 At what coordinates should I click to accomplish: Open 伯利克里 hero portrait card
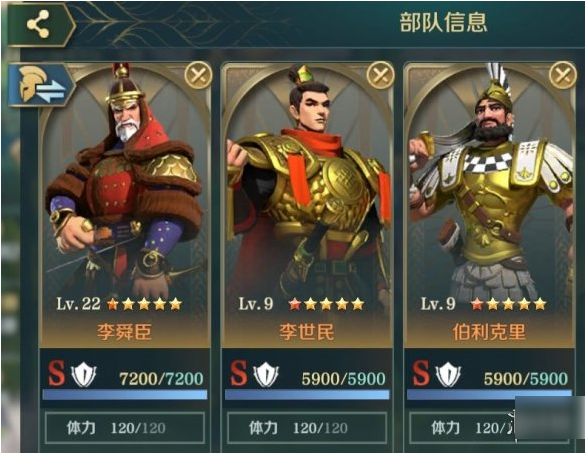click(x=489, y=205)
